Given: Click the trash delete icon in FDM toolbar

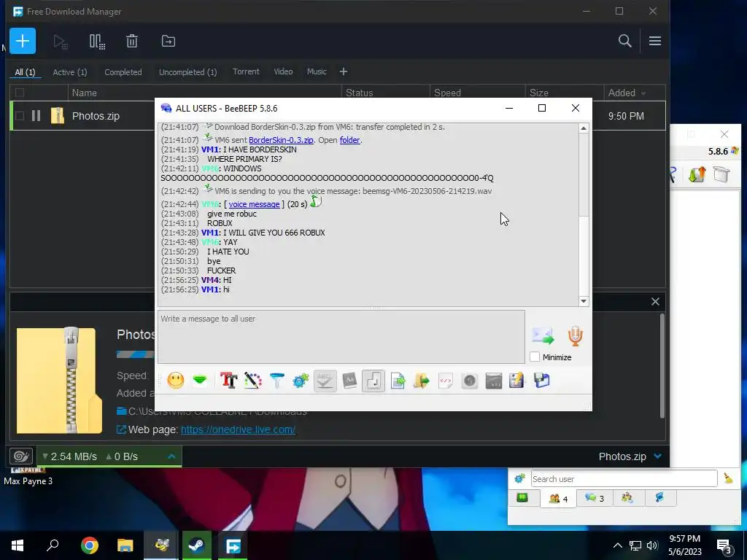Looking at the screenshot, I should 132,42.
